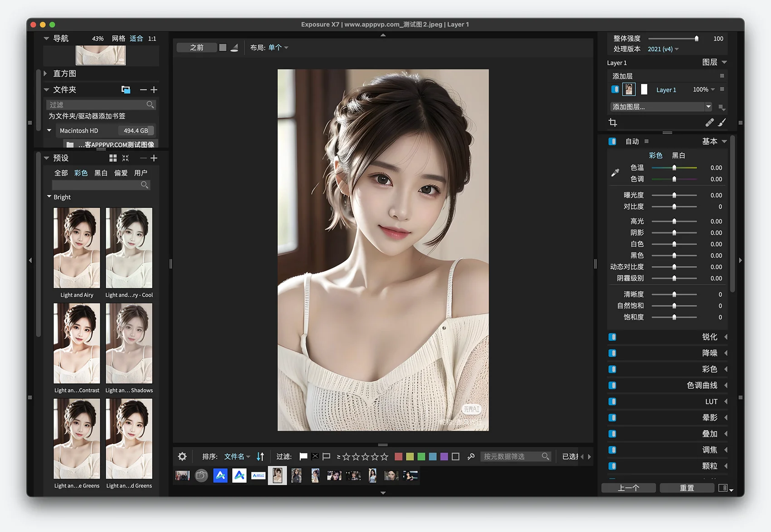Filter by picked flag icon
Image resolution: width=771 pixels, height=532 pixels.
click(x=303, y=456)
